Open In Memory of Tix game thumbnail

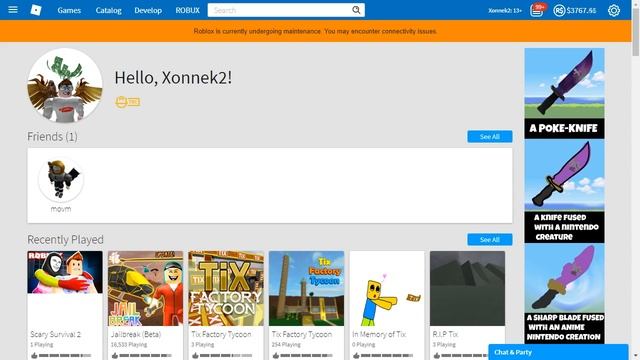pos(387,289)
